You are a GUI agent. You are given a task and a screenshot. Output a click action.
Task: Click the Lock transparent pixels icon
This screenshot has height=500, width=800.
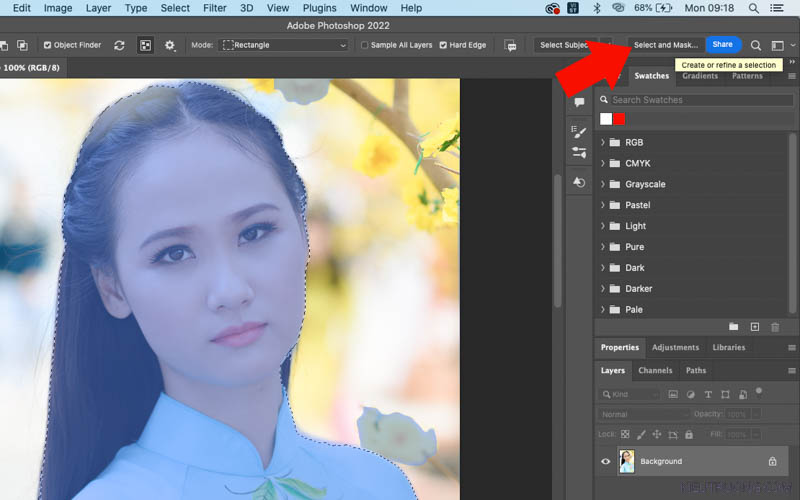click(x=626, y=435)
